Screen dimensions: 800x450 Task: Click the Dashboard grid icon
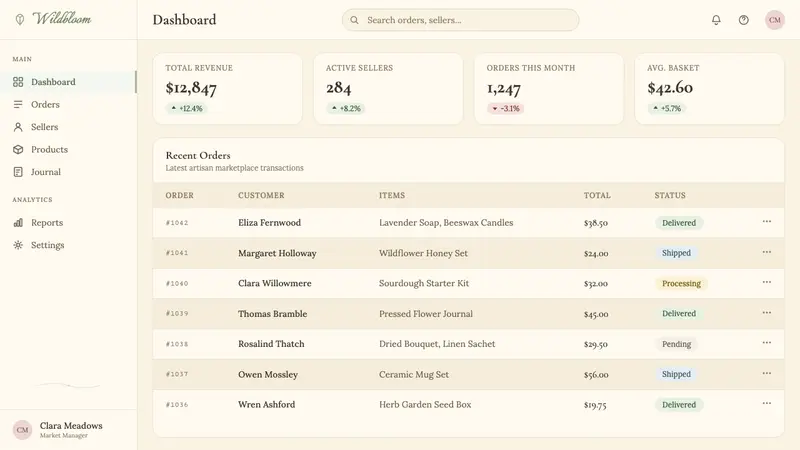coord(18,82)
